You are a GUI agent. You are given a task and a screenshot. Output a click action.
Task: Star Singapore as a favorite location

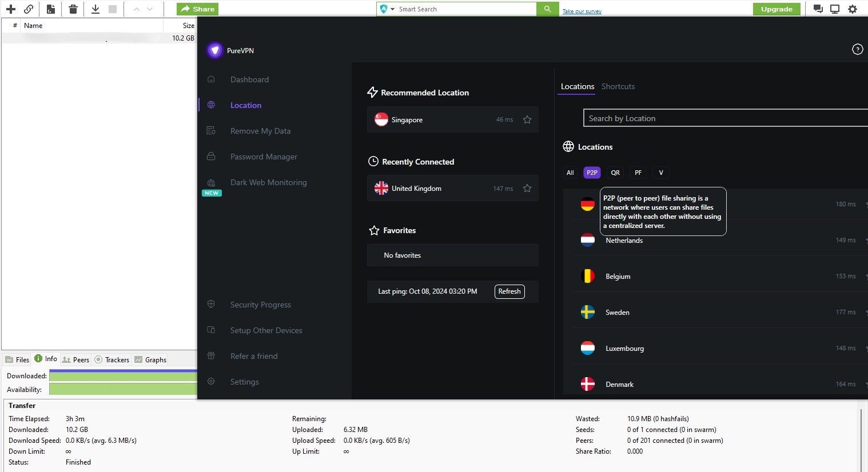pyautogui.click(x=527, y=119)
